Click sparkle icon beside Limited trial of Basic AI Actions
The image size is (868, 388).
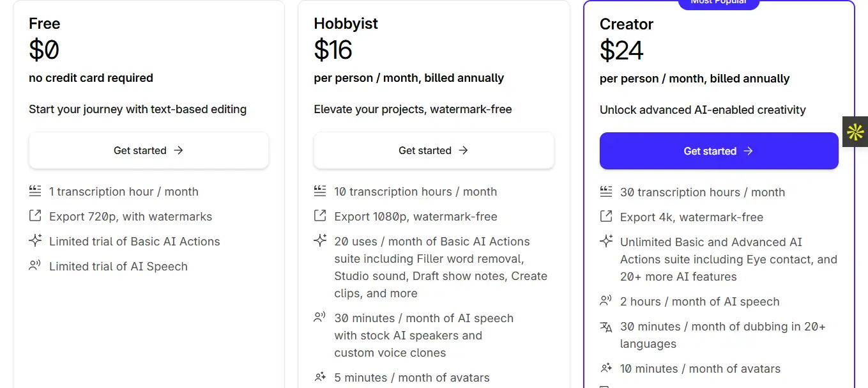pyautogui.click(x=35, y=241)
